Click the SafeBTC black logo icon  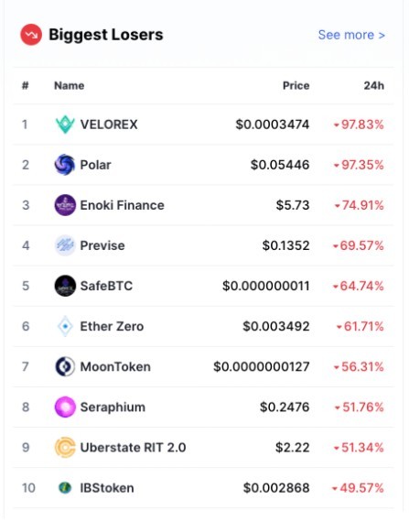click(65, 286)
